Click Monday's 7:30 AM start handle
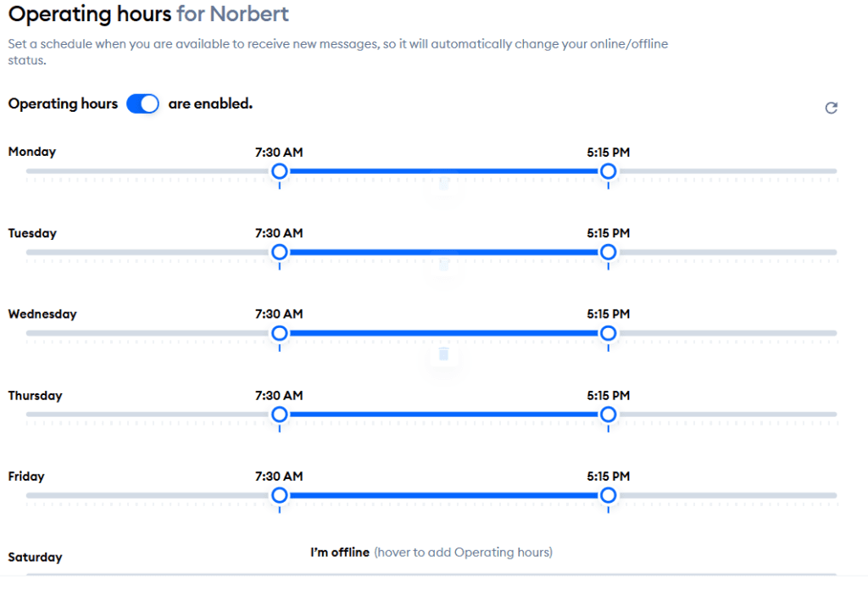This screenshot has width=868, height=590. pos(279,171)
